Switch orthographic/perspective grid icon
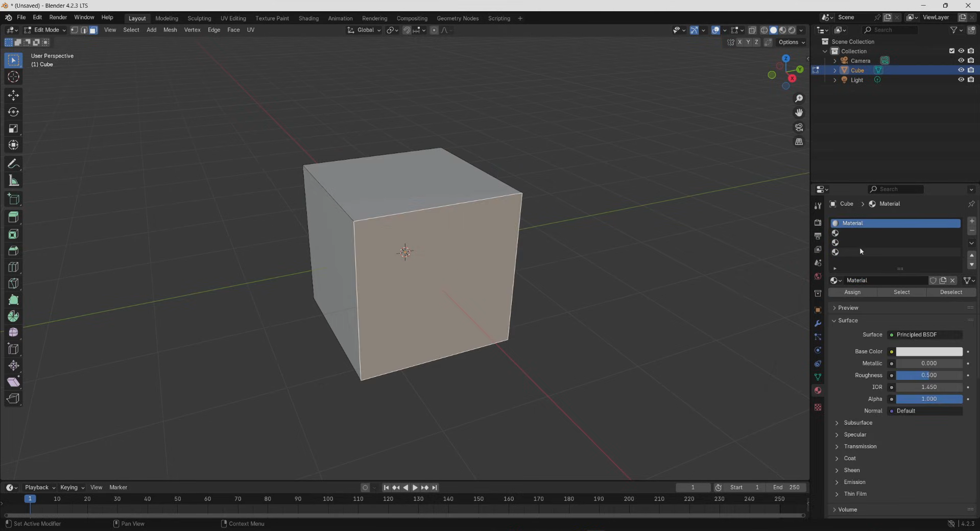980x531 pixels. point(799,142)
